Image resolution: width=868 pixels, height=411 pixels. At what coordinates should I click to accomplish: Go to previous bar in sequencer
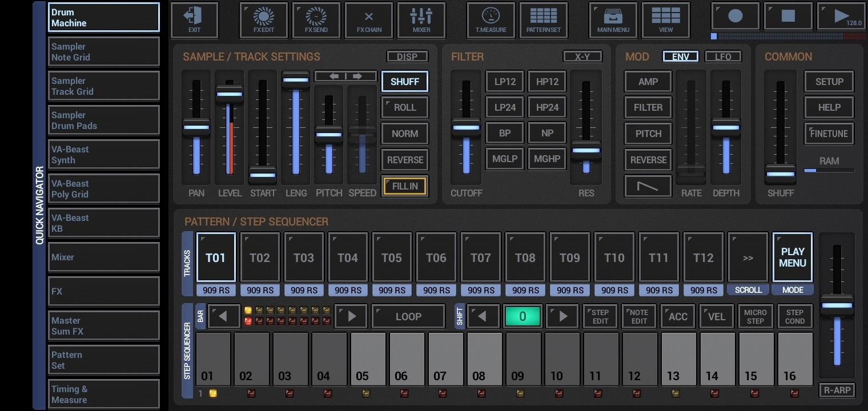click(224, 316)
